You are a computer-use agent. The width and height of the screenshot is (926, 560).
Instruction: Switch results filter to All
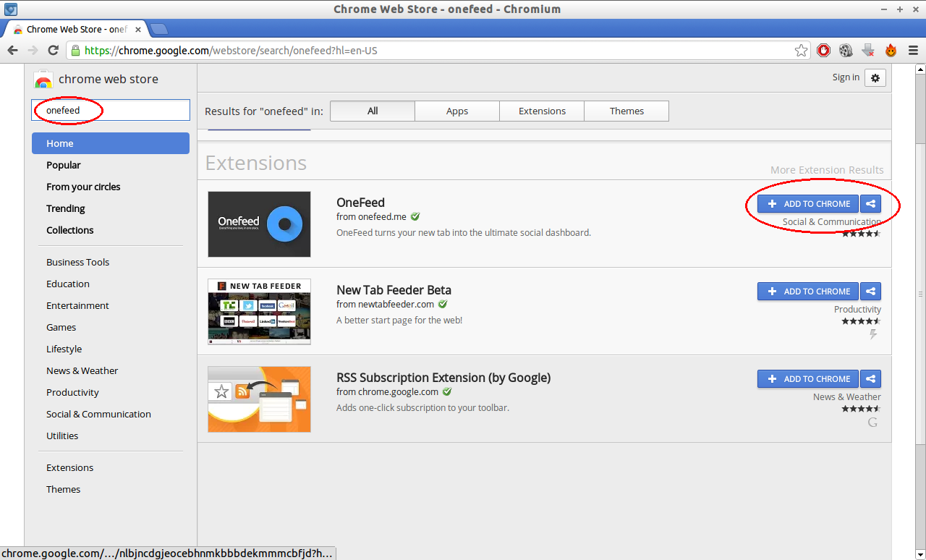373,111
